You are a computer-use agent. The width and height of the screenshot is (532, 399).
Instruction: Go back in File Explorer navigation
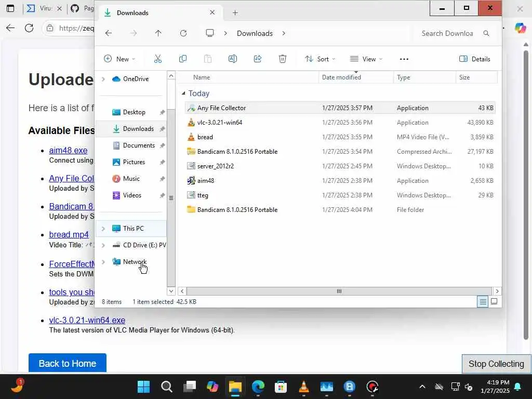(108, 33)
